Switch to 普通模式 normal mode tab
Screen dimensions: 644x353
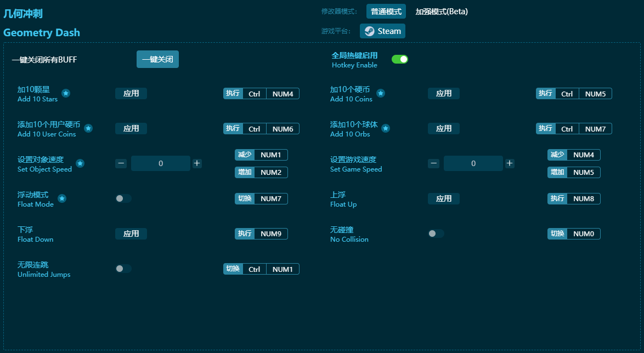click(386, 12)
